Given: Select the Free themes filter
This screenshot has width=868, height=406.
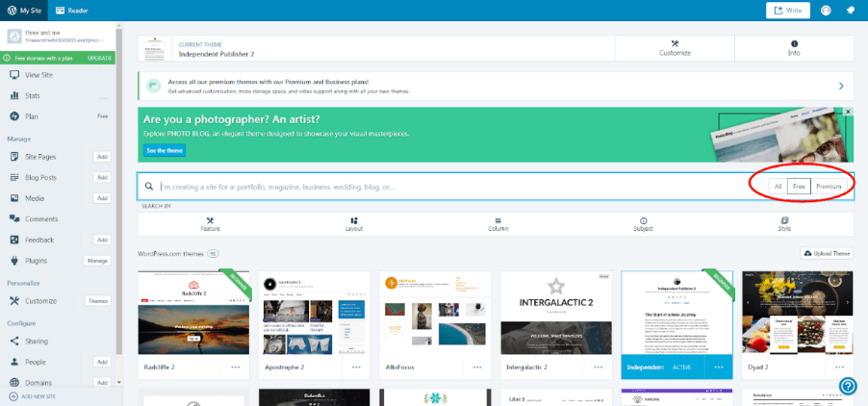Looking at the screenshot, I should point(799,187).
